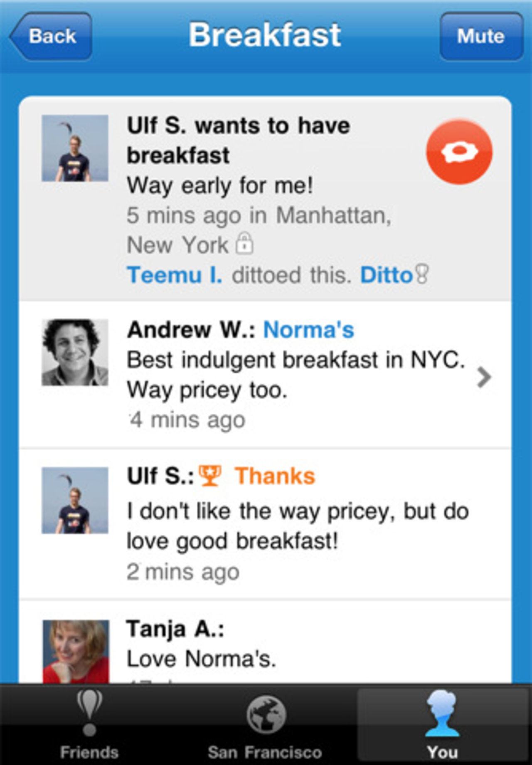532x765 pixels.
Task: Open Tanja A.'s profile photo
Action: coord(76,651)
